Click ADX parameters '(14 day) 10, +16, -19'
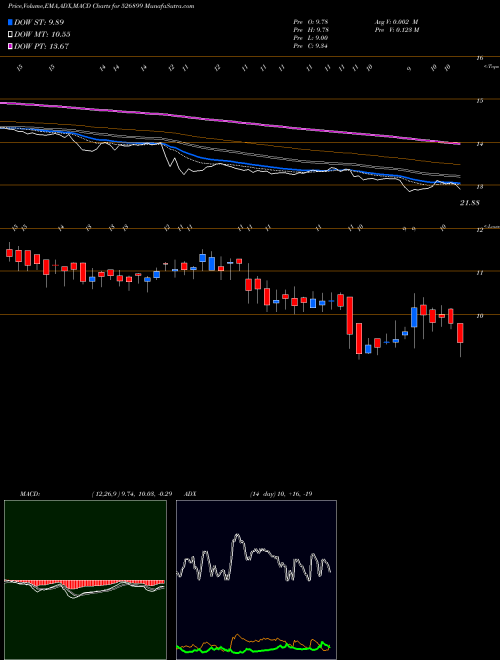Viewport: 500px width, 660px height. (x=281, y=494)
